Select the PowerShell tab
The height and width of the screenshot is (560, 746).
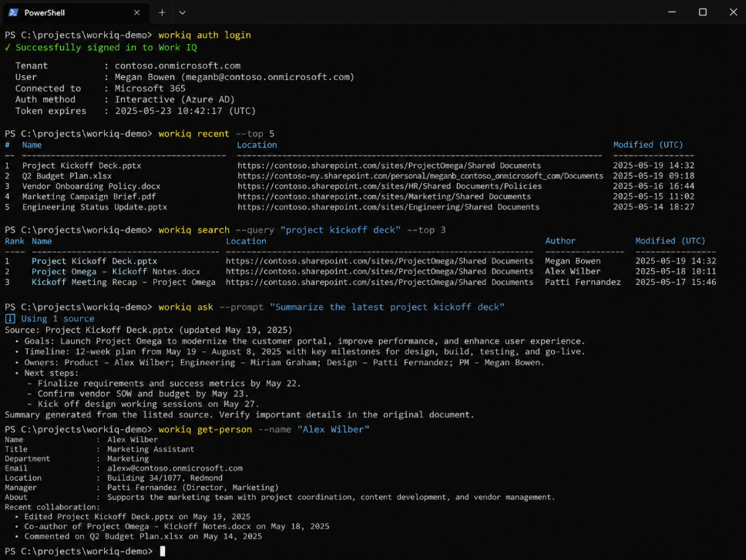(x=76, y=12)
